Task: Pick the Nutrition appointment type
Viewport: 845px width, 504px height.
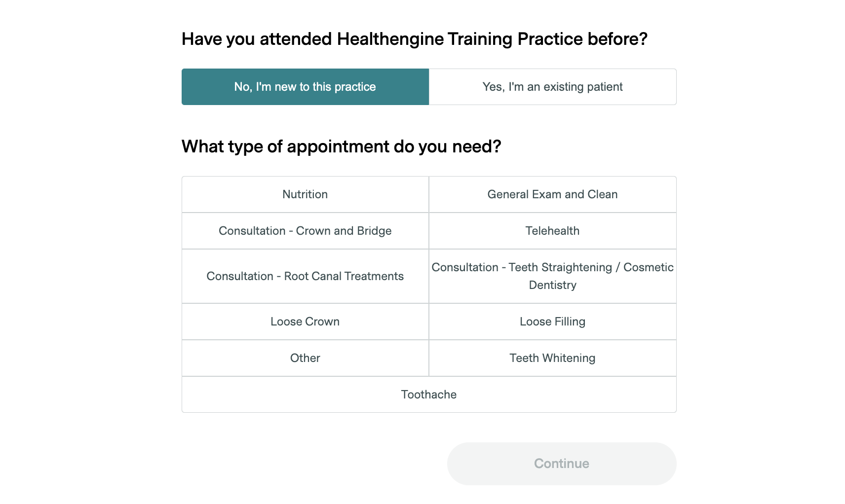Action: 305,194
